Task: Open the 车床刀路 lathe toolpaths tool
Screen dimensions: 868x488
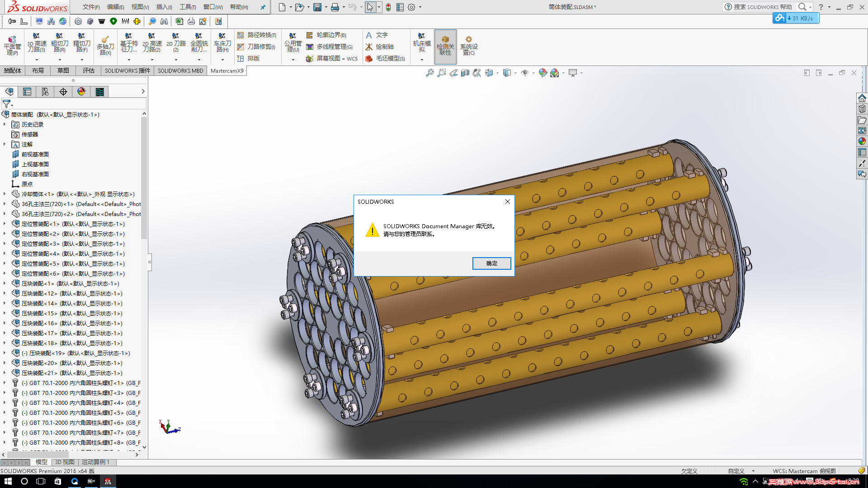Action: (x=222, y=43)
